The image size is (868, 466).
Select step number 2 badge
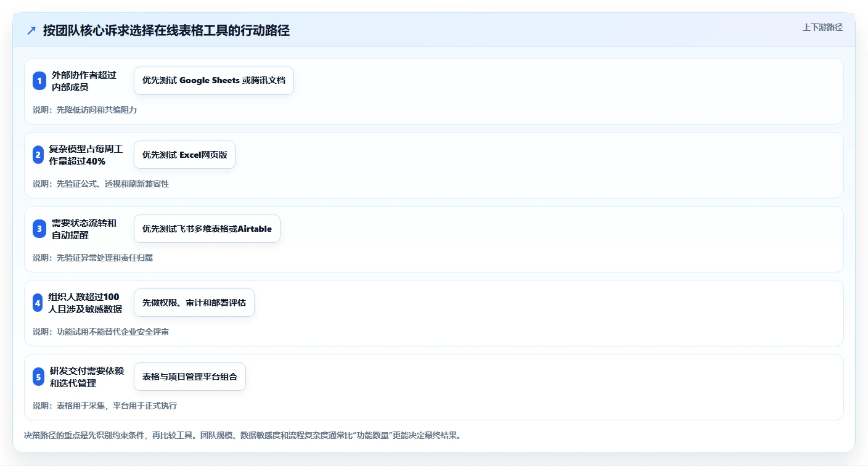point(38,155)
